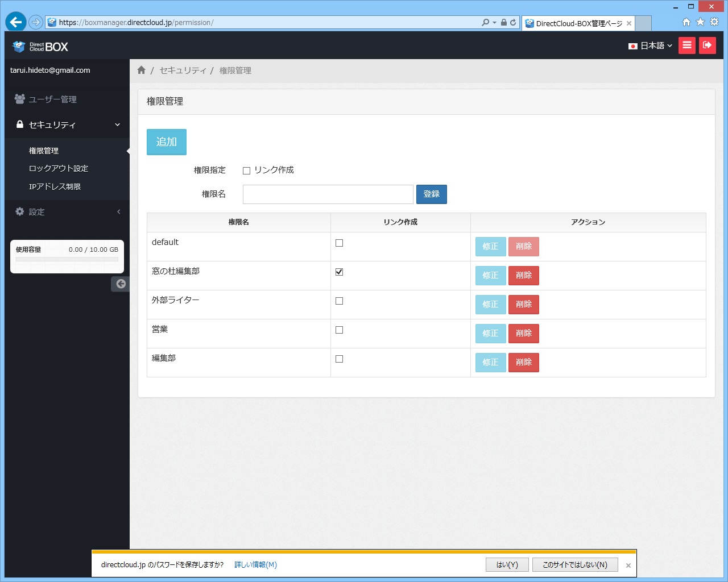The height and width of the screenshot is (582, 728).
Task: Open the red hamburger menu button
Action: pos(687,45)
